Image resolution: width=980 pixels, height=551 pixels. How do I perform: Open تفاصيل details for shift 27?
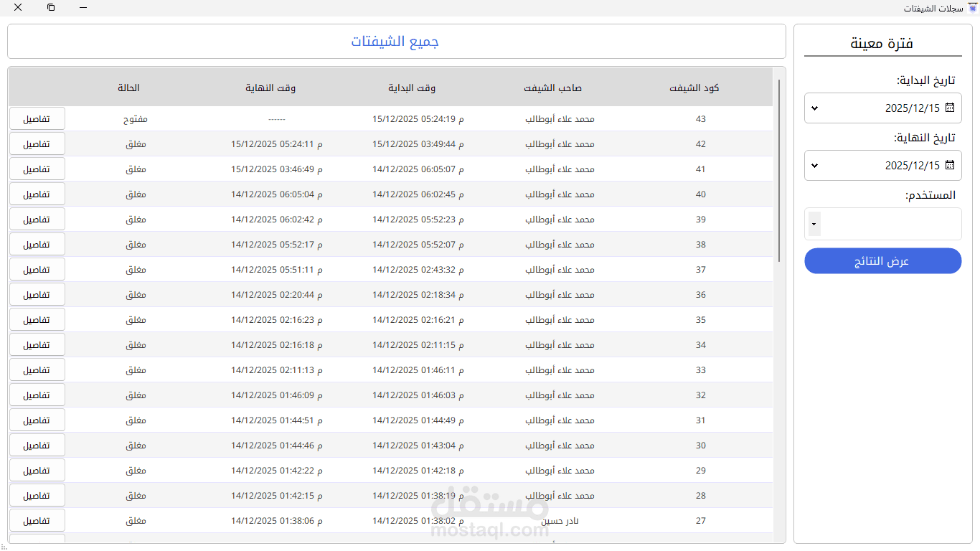pyautogui.click(x=37, y=521)
